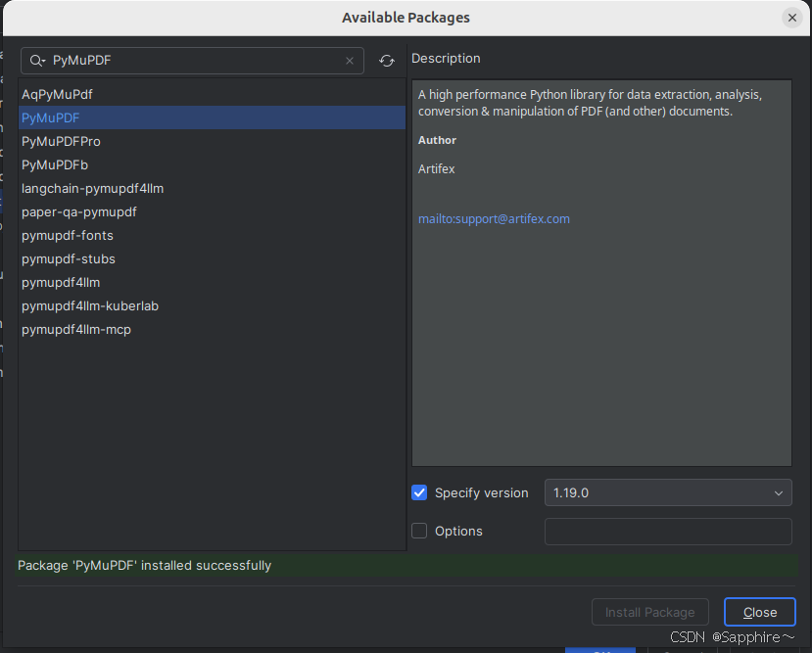
Task: Select the pymupdf-fonts package
Action: pos(212,235)
